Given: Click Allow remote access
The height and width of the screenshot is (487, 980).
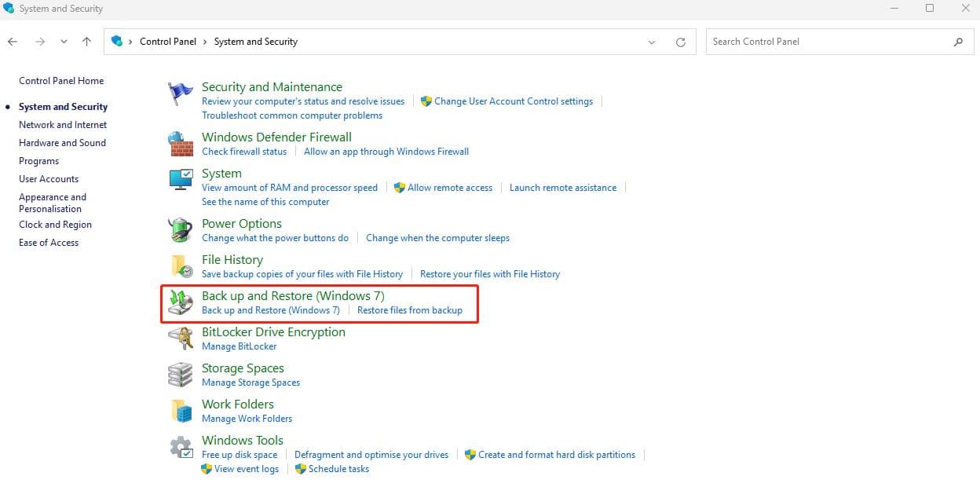Looking at the screenshot, I should 450,188.
